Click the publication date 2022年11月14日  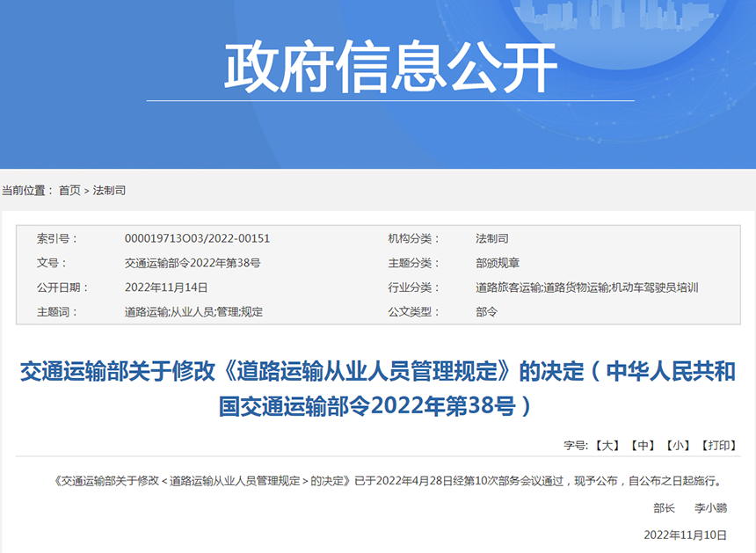pos(166,287)
